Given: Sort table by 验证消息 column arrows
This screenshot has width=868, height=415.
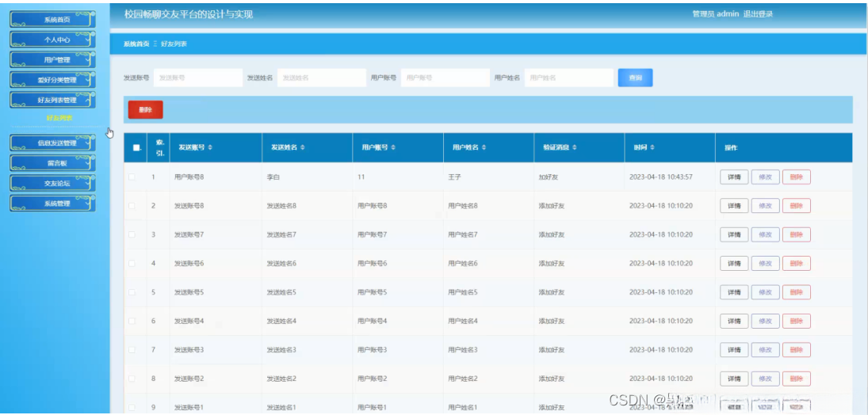Looking at the screenshot, I should click(575, 148).
